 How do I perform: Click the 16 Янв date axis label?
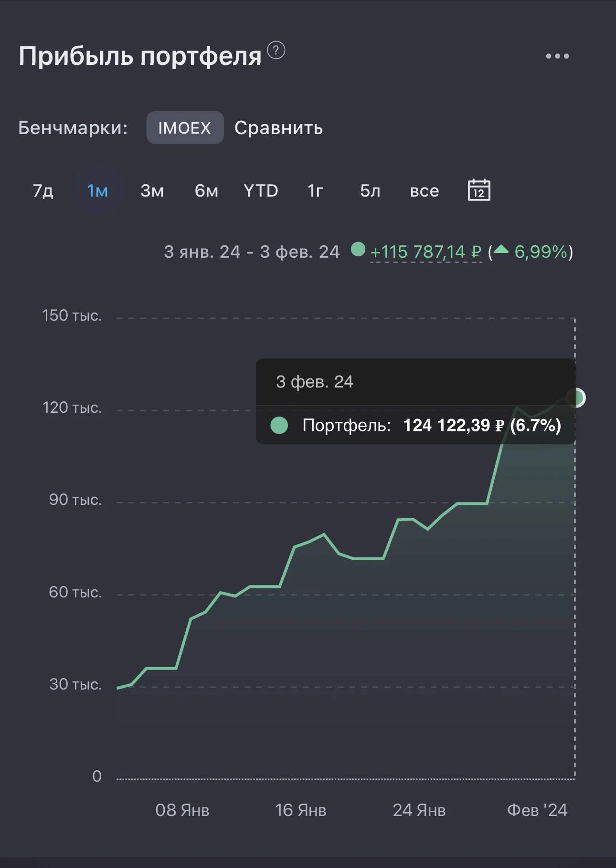pyautogui.click(x=301, y=810)
